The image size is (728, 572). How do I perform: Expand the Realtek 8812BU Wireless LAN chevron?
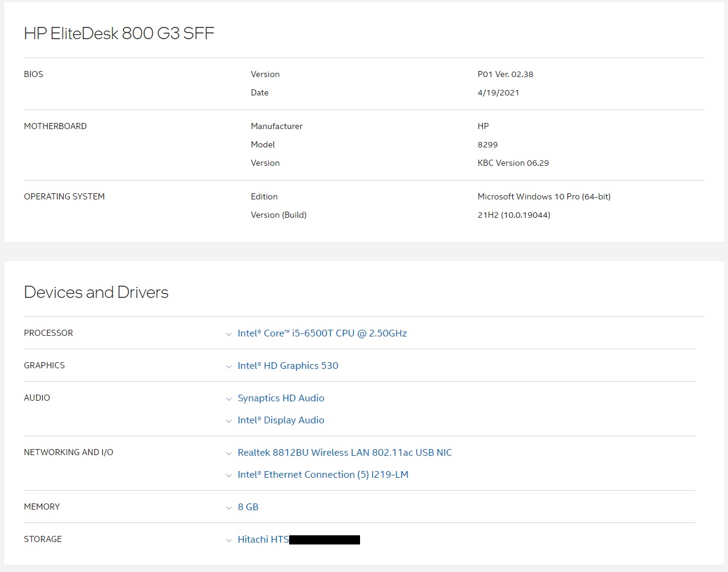[x=229, y=453]
